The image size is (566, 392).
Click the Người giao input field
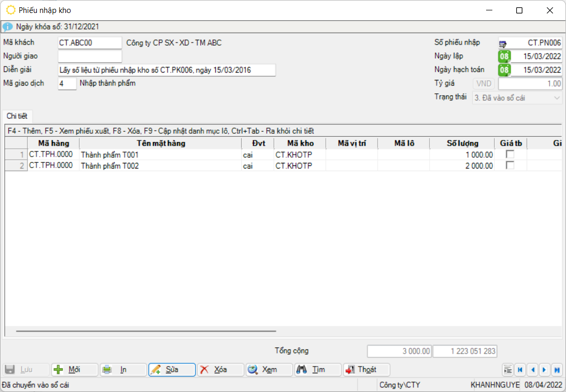90,56
